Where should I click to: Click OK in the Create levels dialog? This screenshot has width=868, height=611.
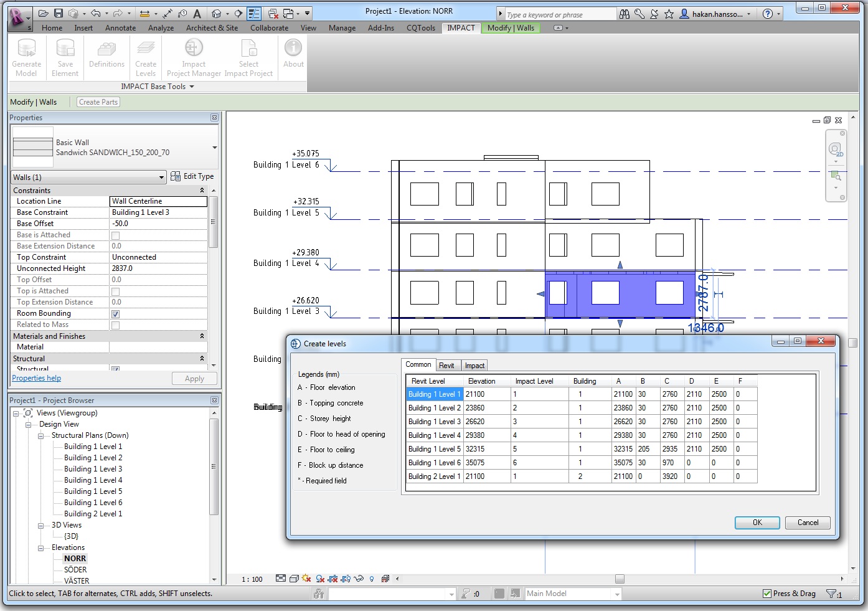757,523
